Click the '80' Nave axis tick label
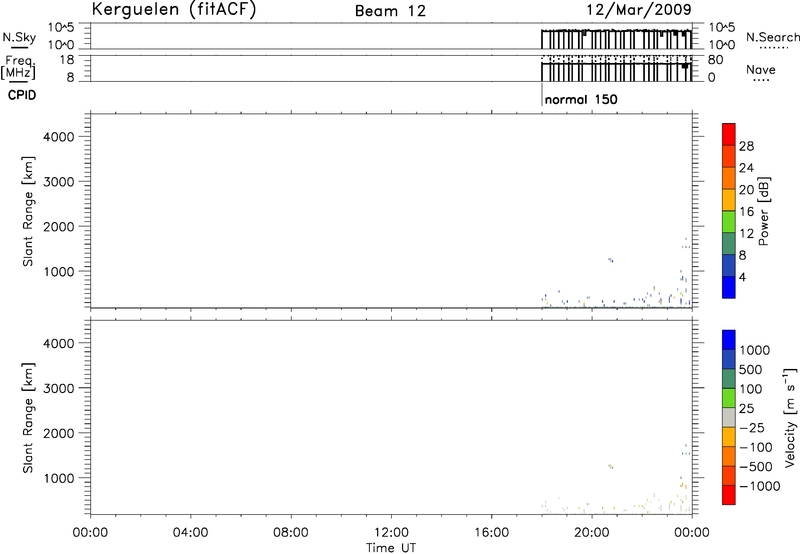800x554 pixels. pyautogui.click(x=715, y=60)
